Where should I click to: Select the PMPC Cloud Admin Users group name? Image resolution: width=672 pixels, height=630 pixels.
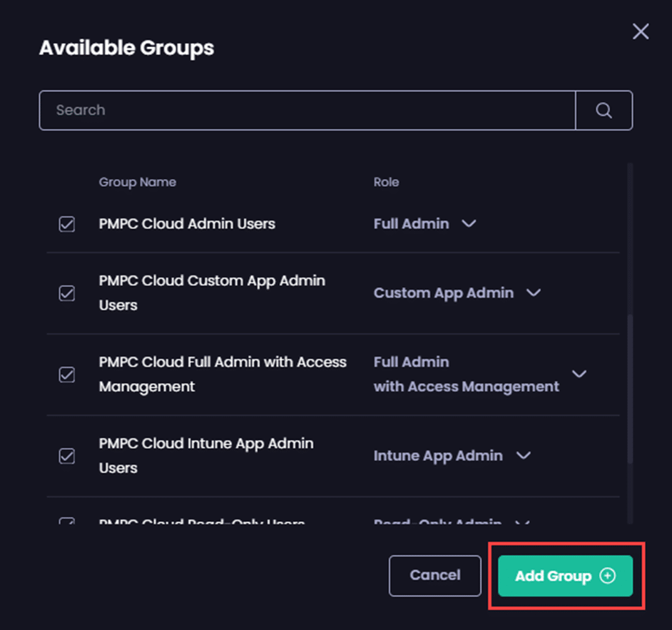[x=187, y=224]
